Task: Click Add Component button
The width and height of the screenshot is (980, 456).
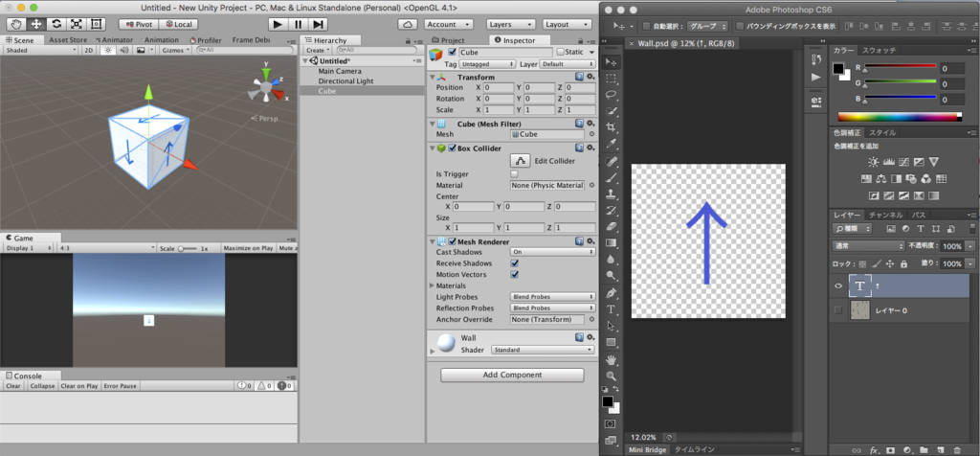Action: click(513, 376)
